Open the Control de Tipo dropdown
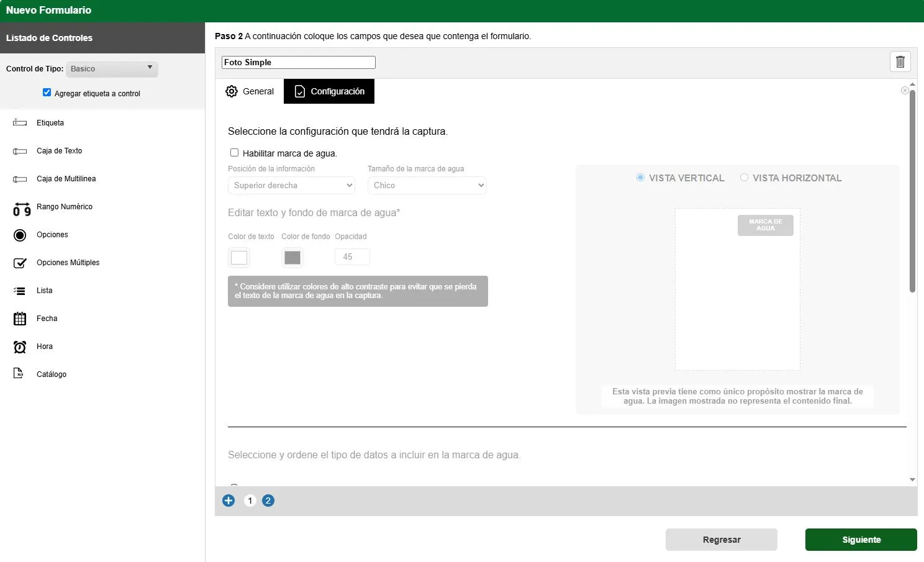 point(112,69)
